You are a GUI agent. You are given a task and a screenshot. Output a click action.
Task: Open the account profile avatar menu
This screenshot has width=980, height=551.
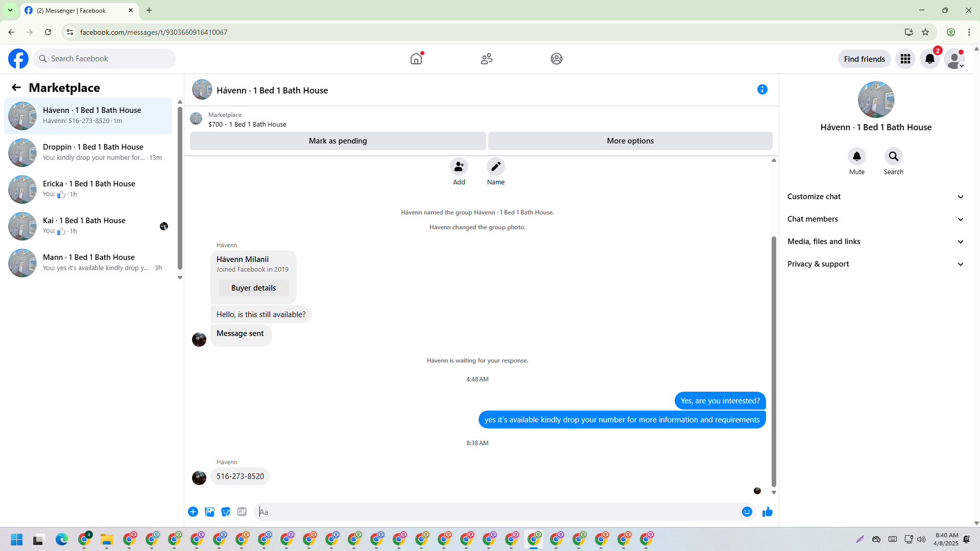click(954, 59)
